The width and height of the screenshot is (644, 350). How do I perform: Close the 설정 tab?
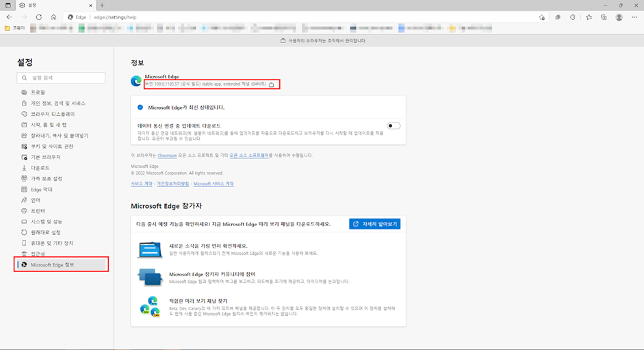pyautogui.click(x=91, y=5)
